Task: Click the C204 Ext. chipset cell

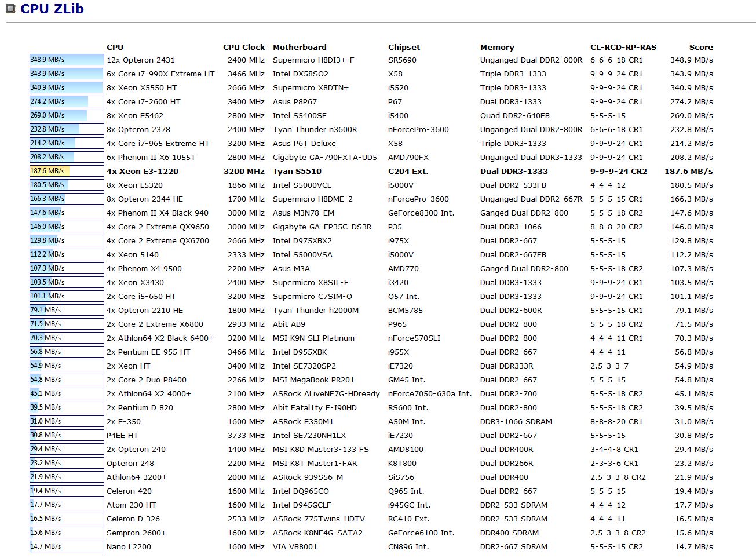Action: tap(408, 171)
